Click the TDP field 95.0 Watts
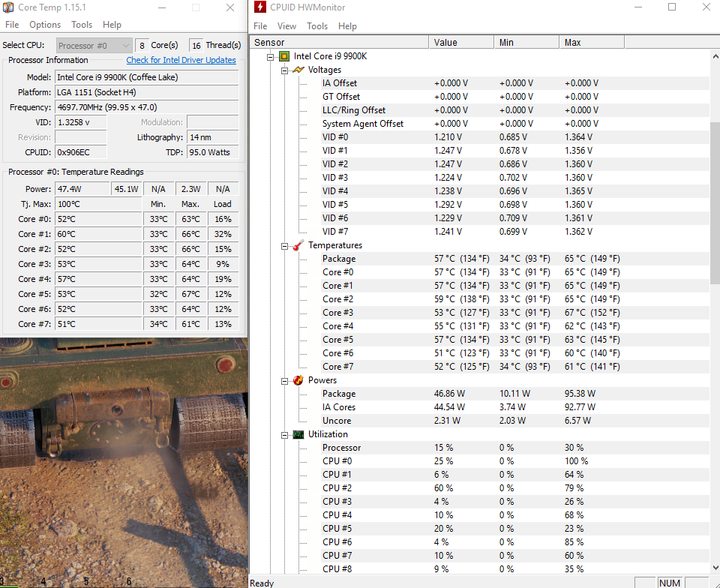The width and height of the screenshot is (720, 588). click(x=213, y=152)
